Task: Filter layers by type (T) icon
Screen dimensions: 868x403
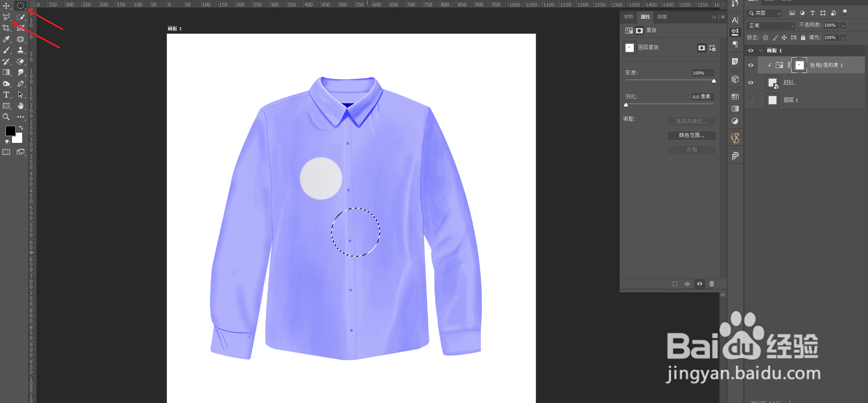Action: point(813,13)
